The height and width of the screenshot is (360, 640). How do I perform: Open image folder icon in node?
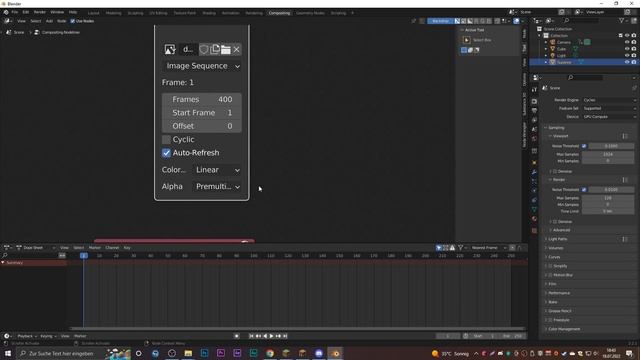pos(226,49)
